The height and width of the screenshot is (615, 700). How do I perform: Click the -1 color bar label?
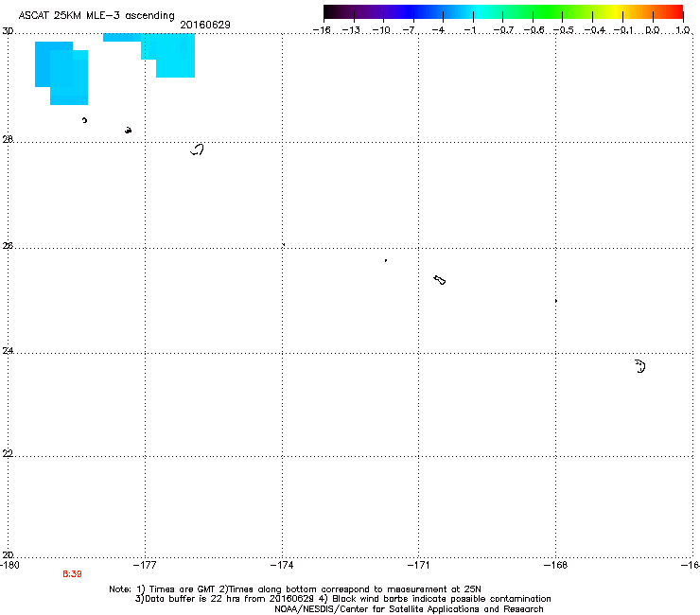(469, 30)
